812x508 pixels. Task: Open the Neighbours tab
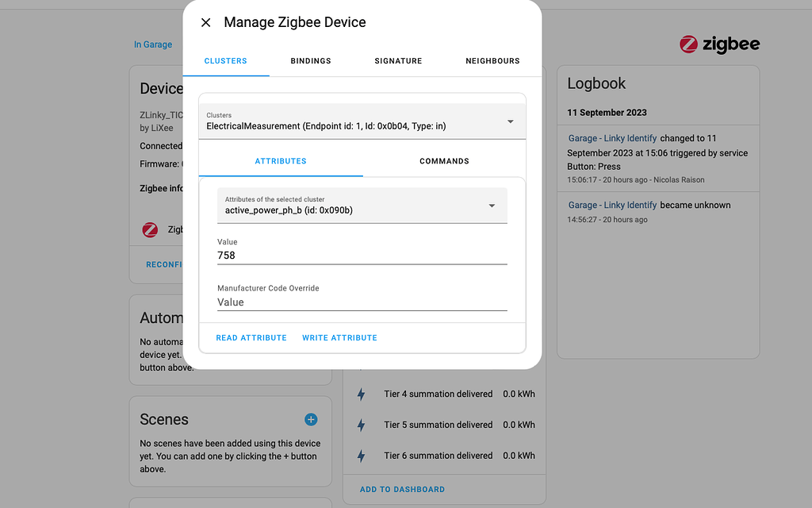pyautogui.click(x=492, y=60)
